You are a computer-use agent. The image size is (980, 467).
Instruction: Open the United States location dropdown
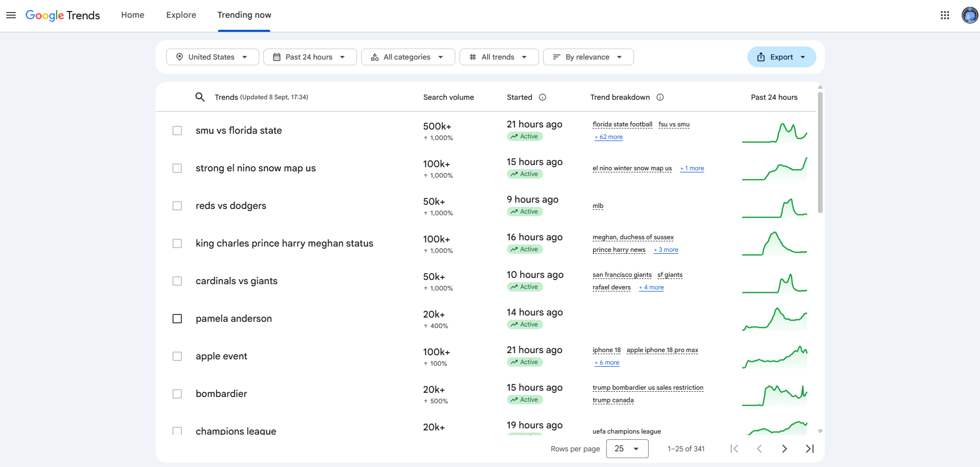tap(212, 57)
